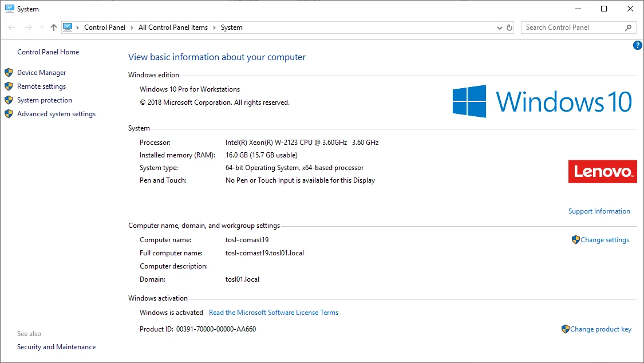Click the System window title icon
The width and height of the screenshot is (644, 363).
[x=10, y=9]
